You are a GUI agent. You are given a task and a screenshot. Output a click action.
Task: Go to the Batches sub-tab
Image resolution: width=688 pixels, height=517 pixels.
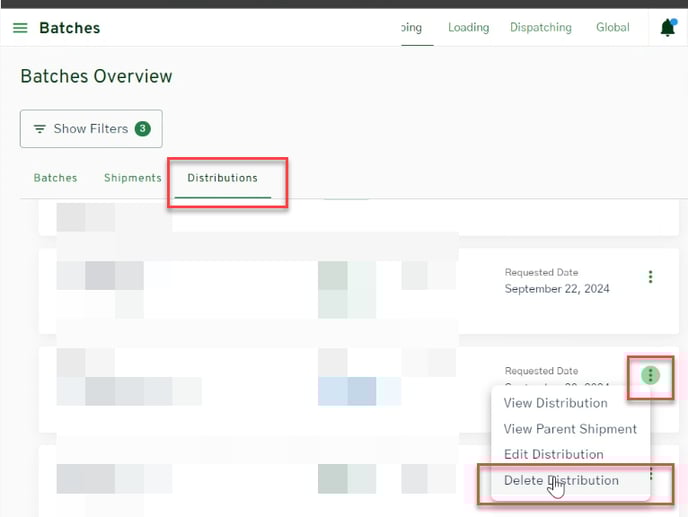click(x=56, y=178)
